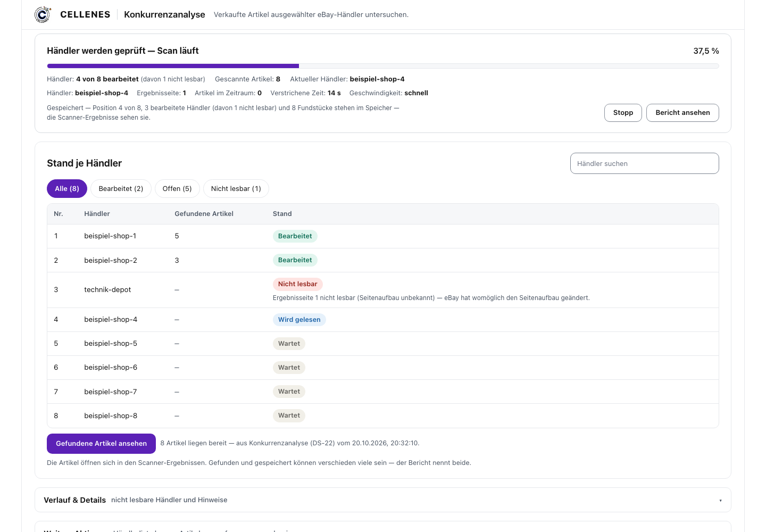
Task: Click the Nr. column header
Action: pyautogui.click(x=59, y=214)
